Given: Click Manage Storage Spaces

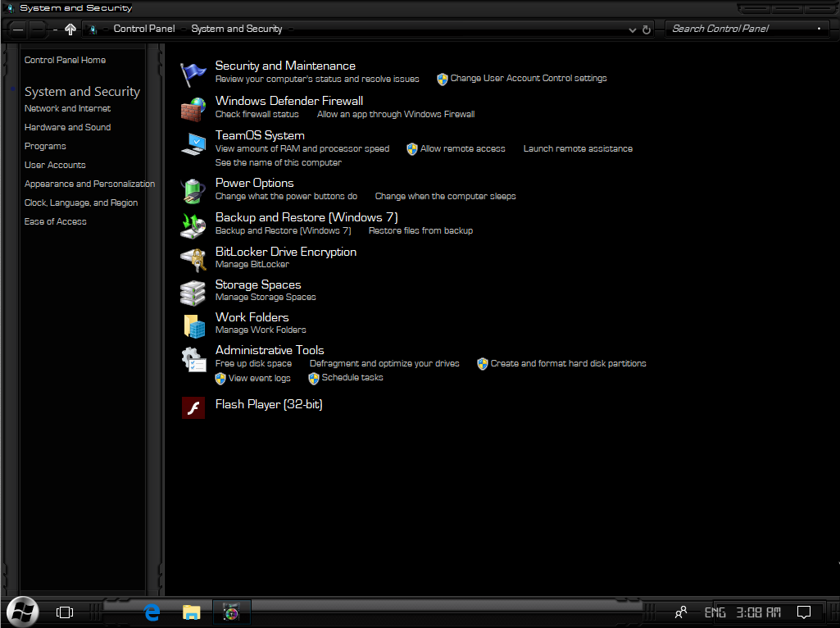Looking at the screenshot, I should tap(266, 297).
